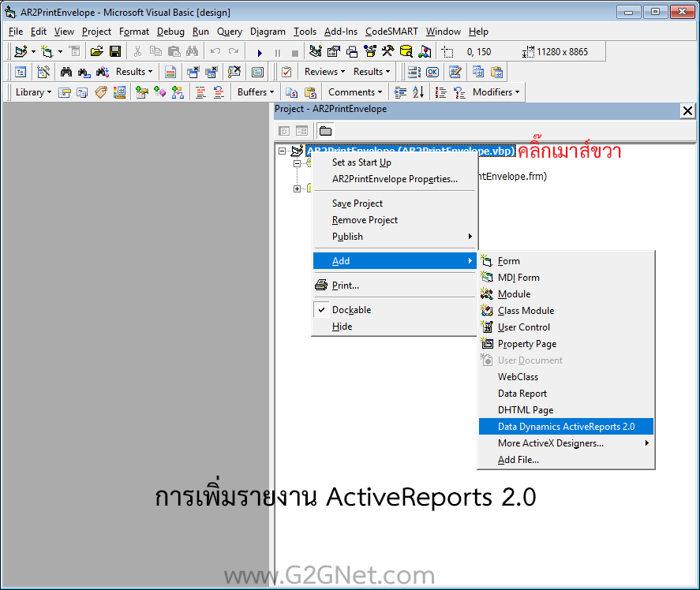Click the View Object icon in Project panel

coord(301,131)
